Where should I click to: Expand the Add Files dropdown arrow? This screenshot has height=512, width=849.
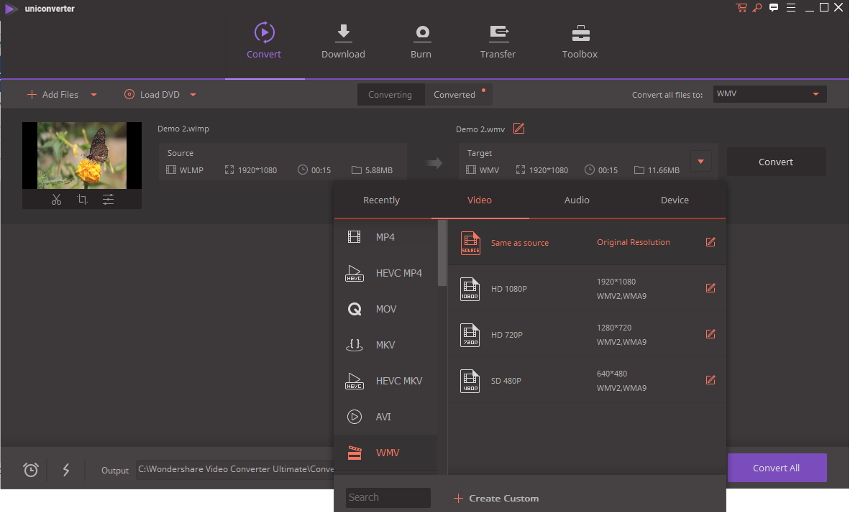pos(94,95)
